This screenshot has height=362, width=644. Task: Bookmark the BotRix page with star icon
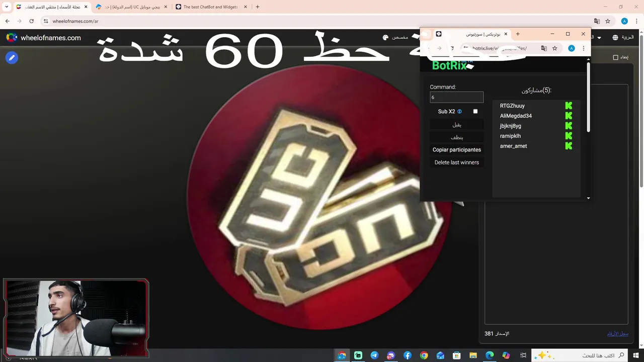(555, 48)
